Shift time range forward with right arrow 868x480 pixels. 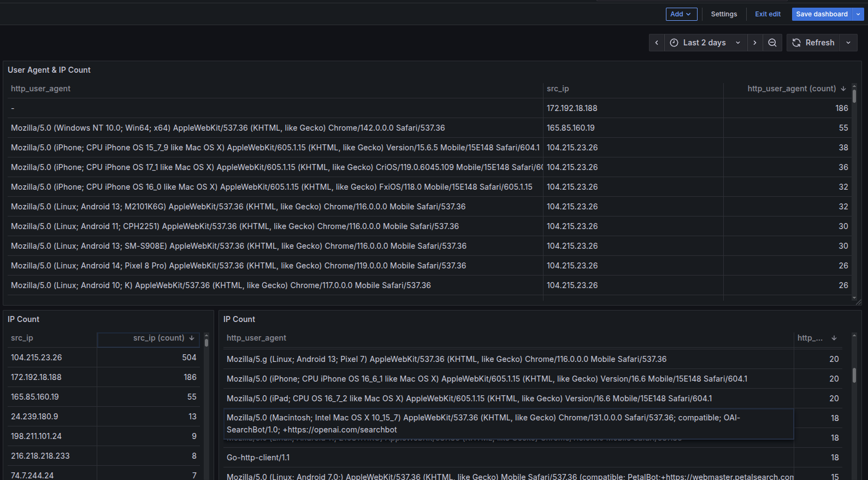pos(755,43)
